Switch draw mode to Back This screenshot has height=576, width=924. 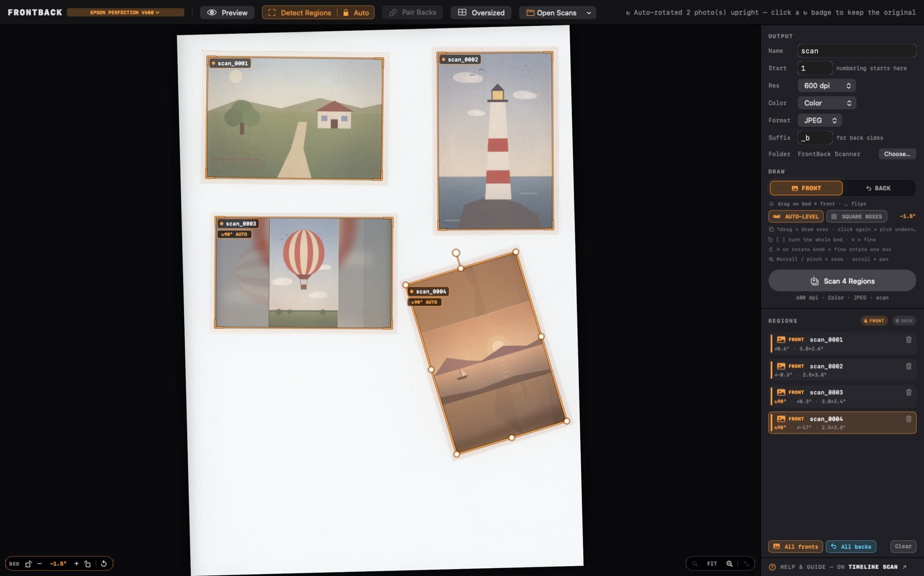(x=878, y=188)
